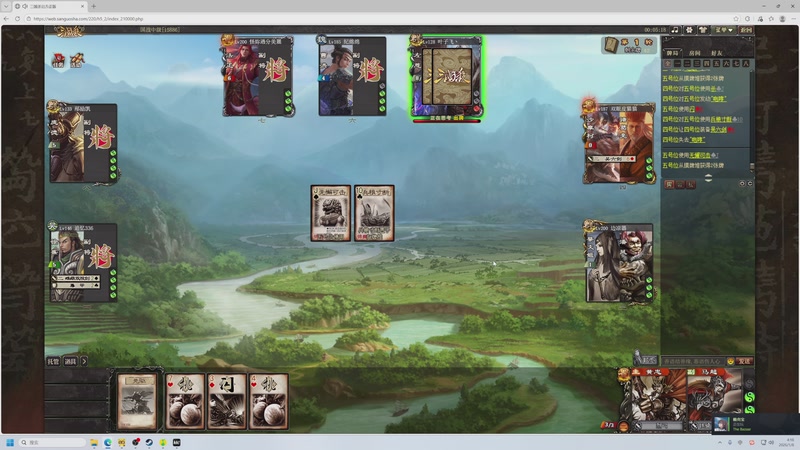Switch to the 好友 tab in log panel
The width and height of the screenshot is (800, 450).
pyautogui.click(x=717, y=53)
